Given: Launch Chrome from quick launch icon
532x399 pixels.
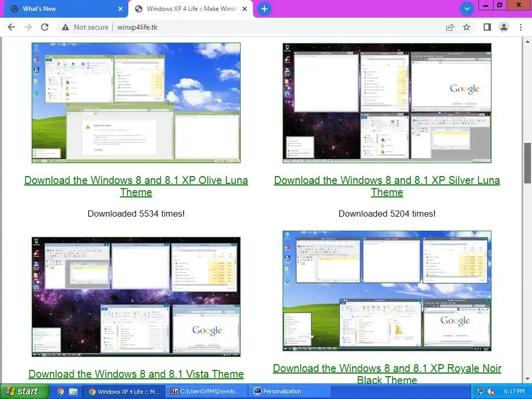Looking at the screenshot, I should [x=60, y=392].
